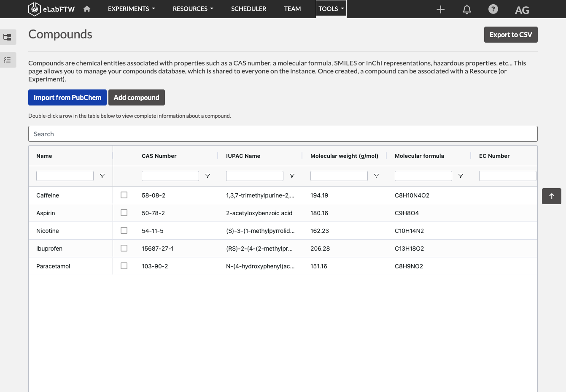Expand the Resources dropdown menu

(x=193, y=9)
